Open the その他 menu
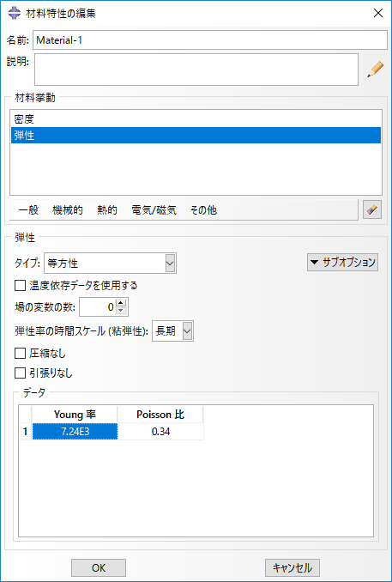392x582 pixels. (203, 210)
